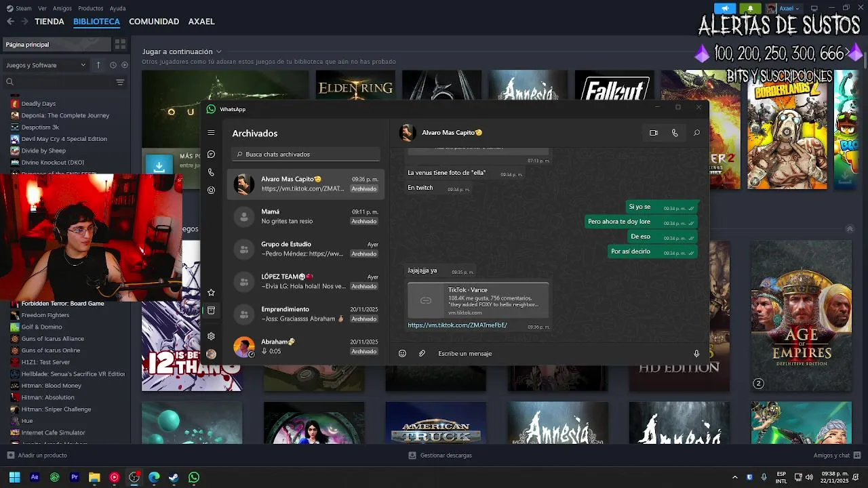Record a voice message with the microphone
The image size is (868, 488).
click(696, 353)
